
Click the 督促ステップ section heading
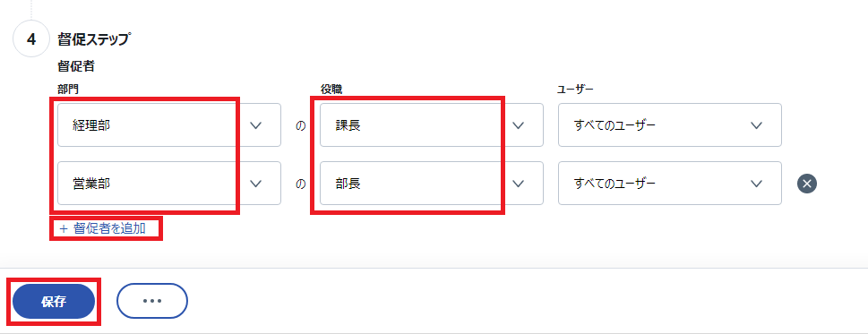click(x=94, y=39)
